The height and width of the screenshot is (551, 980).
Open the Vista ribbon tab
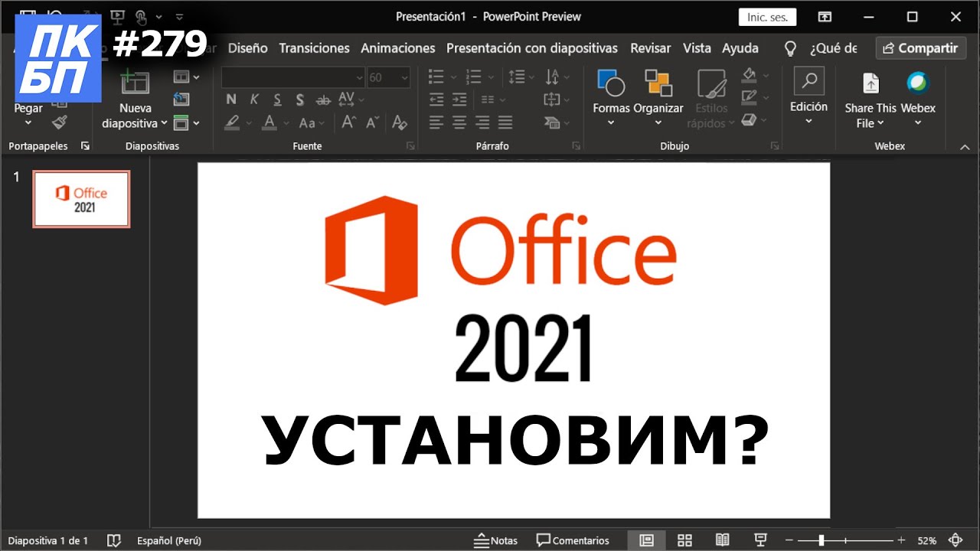coord(697,48)
